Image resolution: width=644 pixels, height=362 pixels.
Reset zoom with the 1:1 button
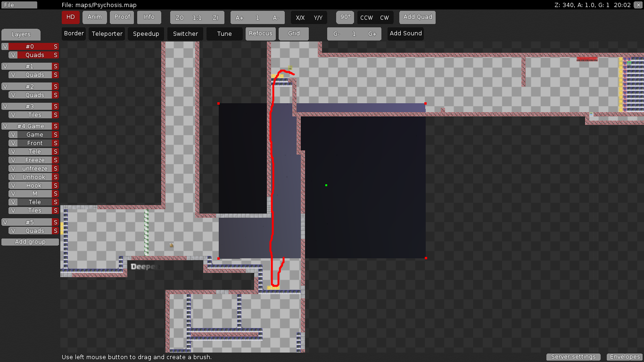[197, 18]
